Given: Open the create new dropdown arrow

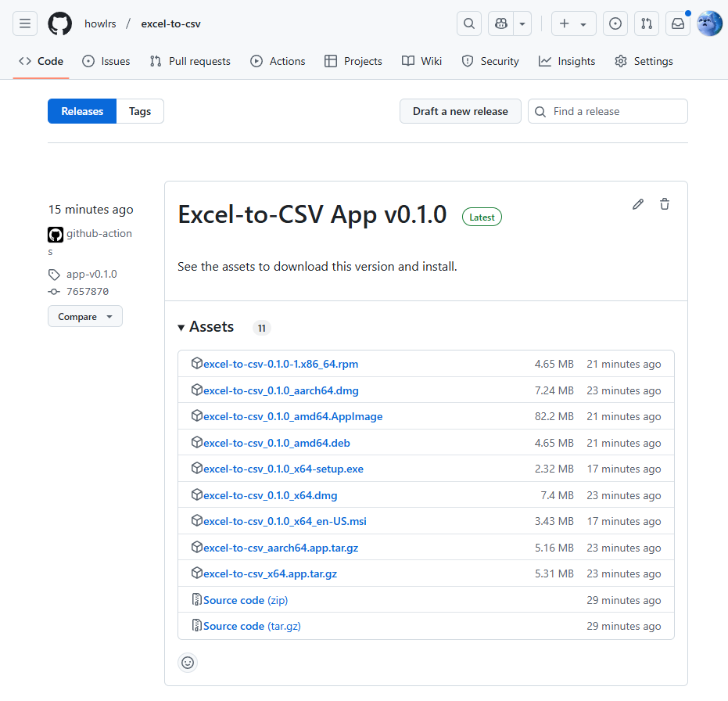Looking at the screenshot, I should [583, 23].
